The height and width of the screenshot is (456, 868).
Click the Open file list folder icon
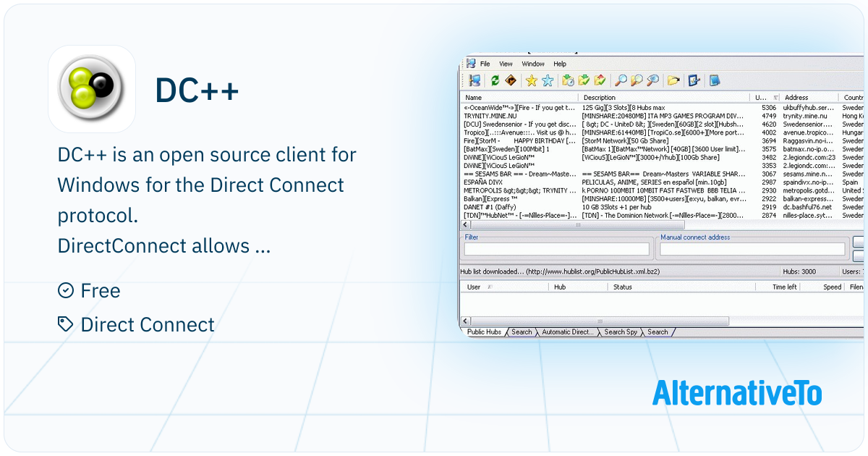673,80
